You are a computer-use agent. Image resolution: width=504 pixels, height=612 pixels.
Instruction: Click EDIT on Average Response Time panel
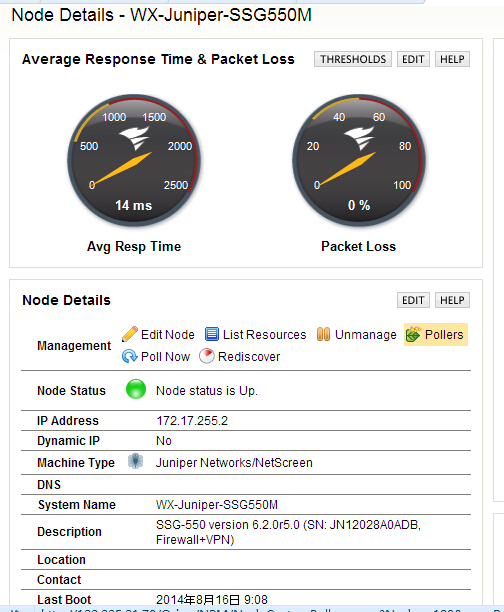coord(413,59)
